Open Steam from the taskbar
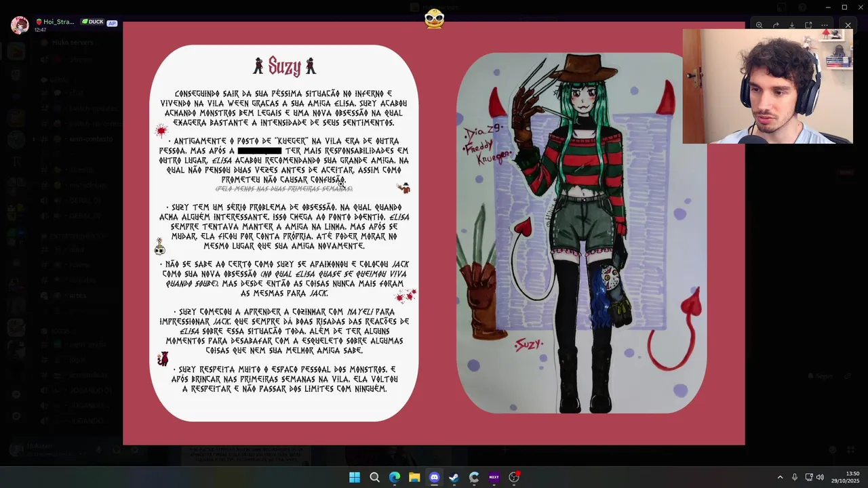868x488 pixels. point(454,477)
